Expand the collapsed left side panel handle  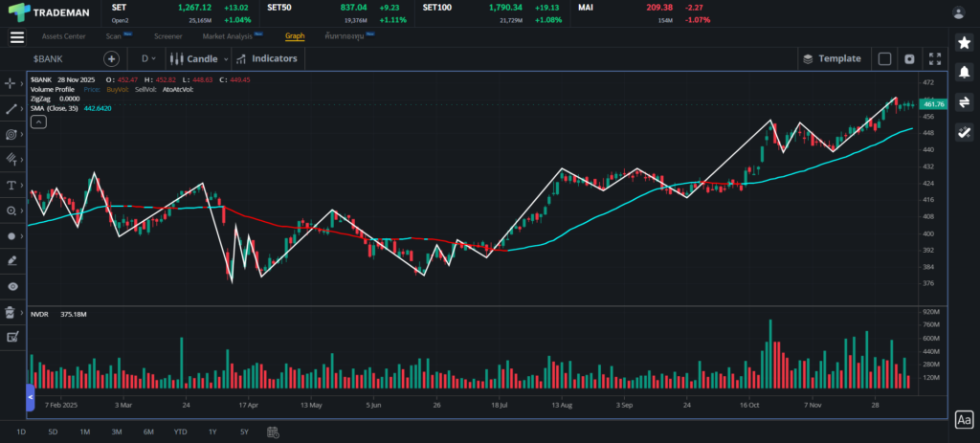(x=30, y=397)
